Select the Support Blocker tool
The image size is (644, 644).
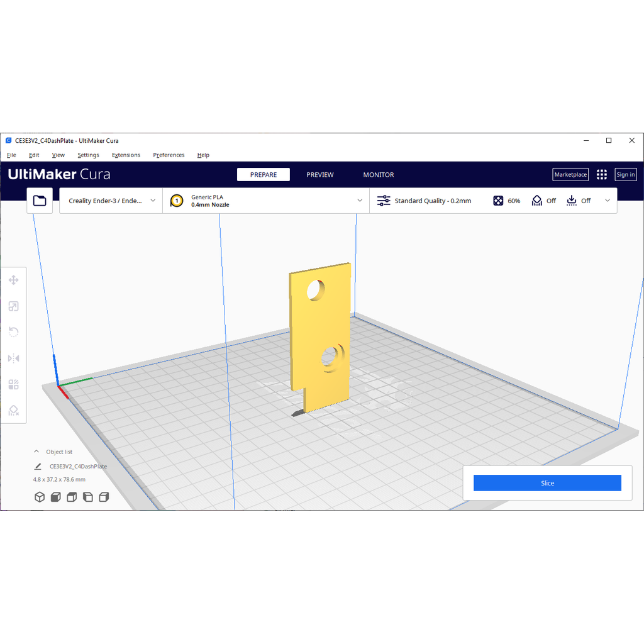[x=14, y=410]
